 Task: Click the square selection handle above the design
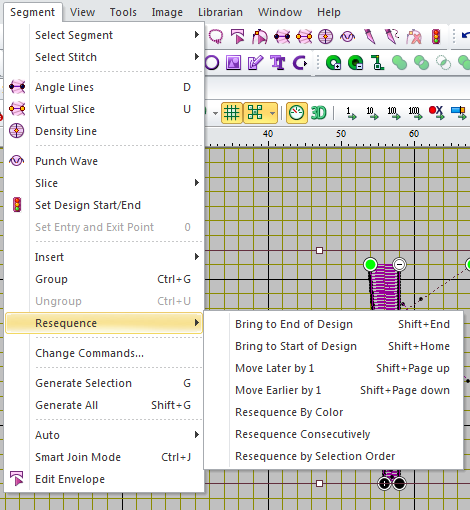point(319,250)
